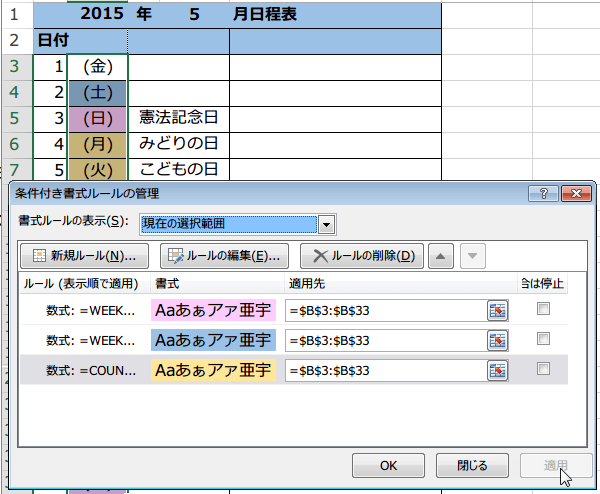The height and width of the screenshot is (494, 600).
Task: Toggle stop-if-true checkbox for pink rule
Action: coord(543,310)
